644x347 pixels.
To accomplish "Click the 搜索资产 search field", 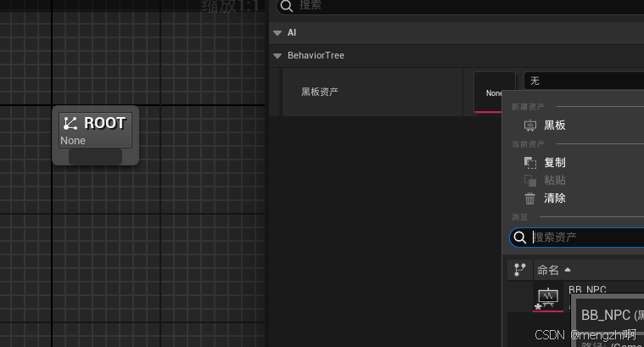I will pyautogui.click(x=577, y=238).
